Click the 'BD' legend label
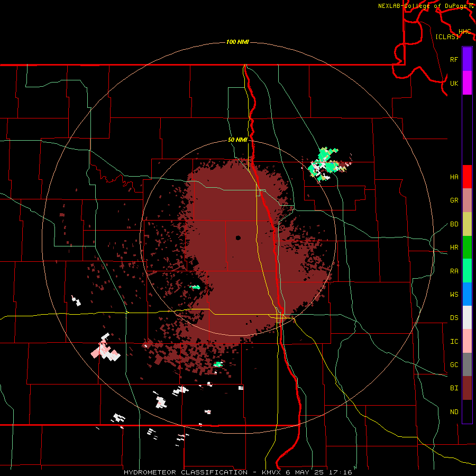 pos(454,224)
